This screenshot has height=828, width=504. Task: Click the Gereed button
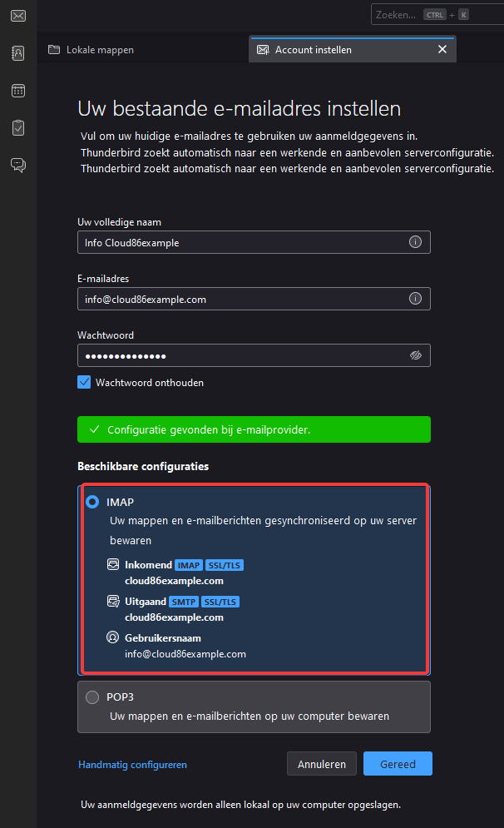(398, 764)
